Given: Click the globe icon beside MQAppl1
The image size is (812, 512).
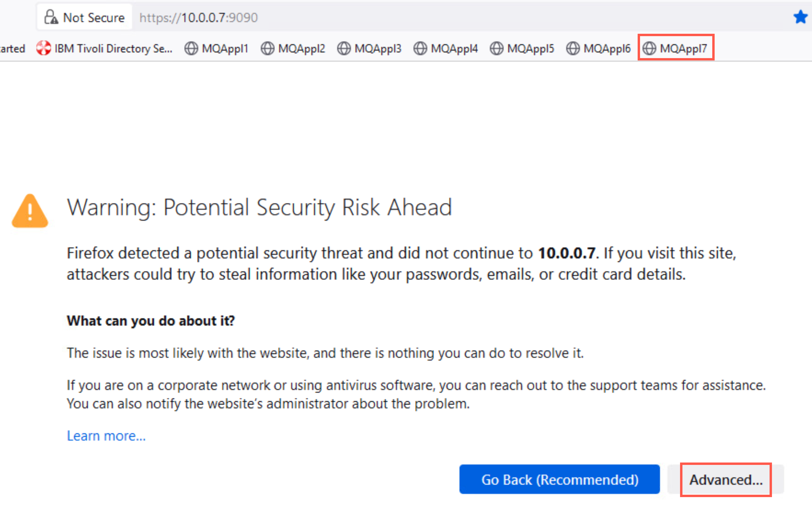Looking at the screenshot, I should click(191, 48).
